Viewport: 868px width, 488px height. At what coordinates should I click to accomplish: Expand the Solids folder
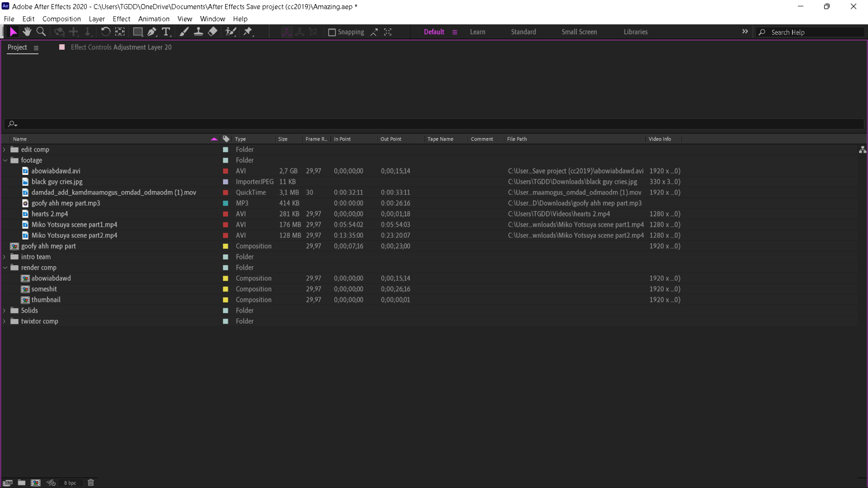coord(5,310)
